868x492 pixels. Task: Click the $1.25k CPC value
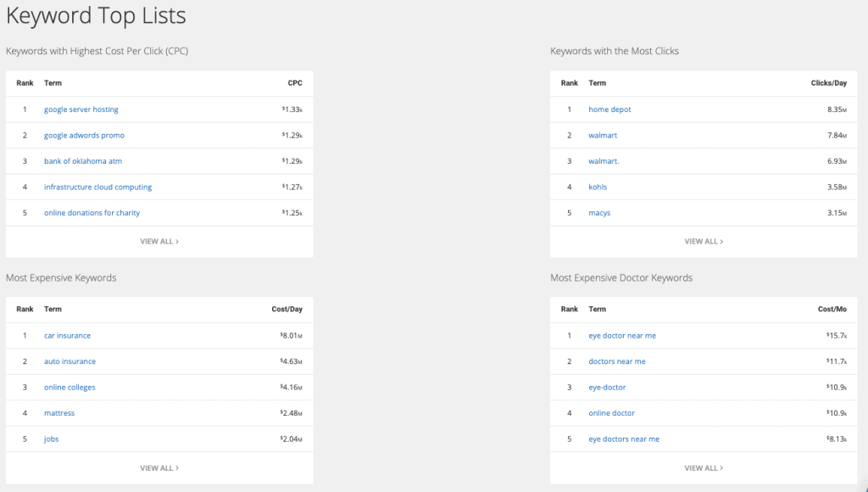(x=292, y=213)
